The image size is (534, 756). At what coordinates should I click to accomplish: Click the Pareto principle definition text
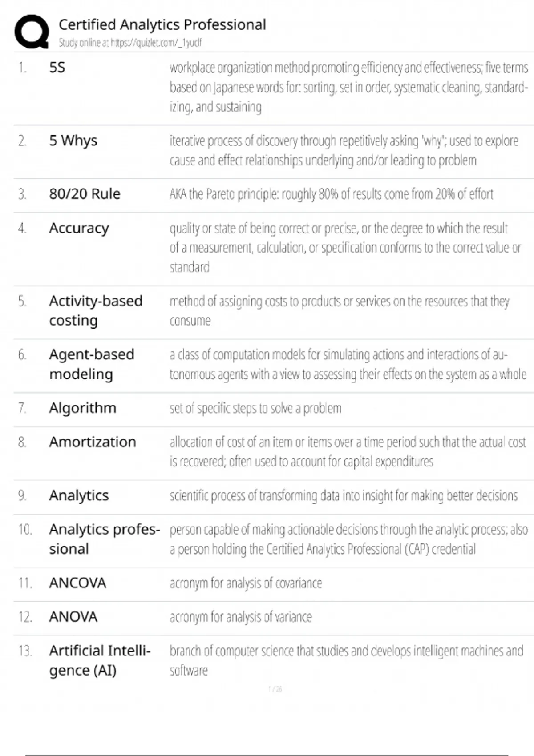331,194
